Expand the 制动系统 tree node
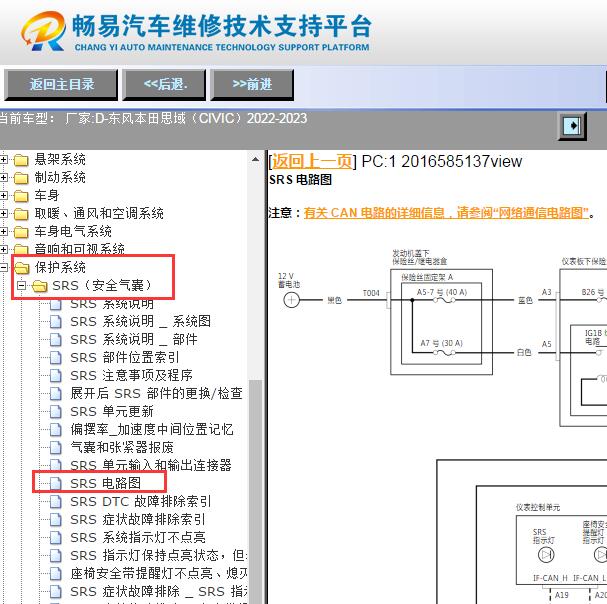The image size is (607, 604). click(x=3, y=177)
